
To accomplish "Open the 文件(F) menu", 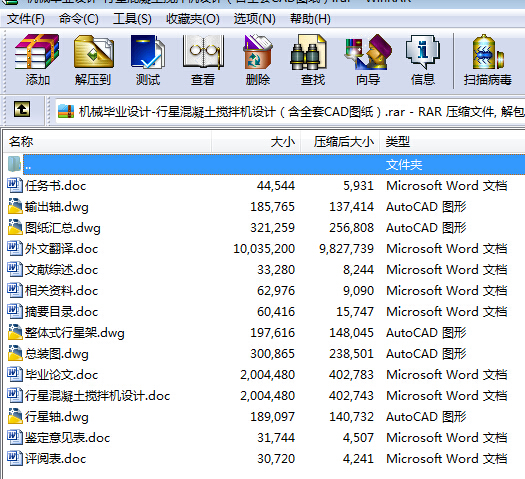I will pyautogui.click(x=26, y=19).
